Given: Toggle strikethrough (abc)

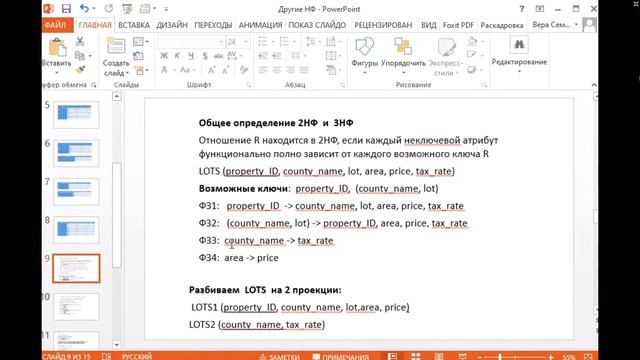Looking at the screenshot, I should (218, 56).
